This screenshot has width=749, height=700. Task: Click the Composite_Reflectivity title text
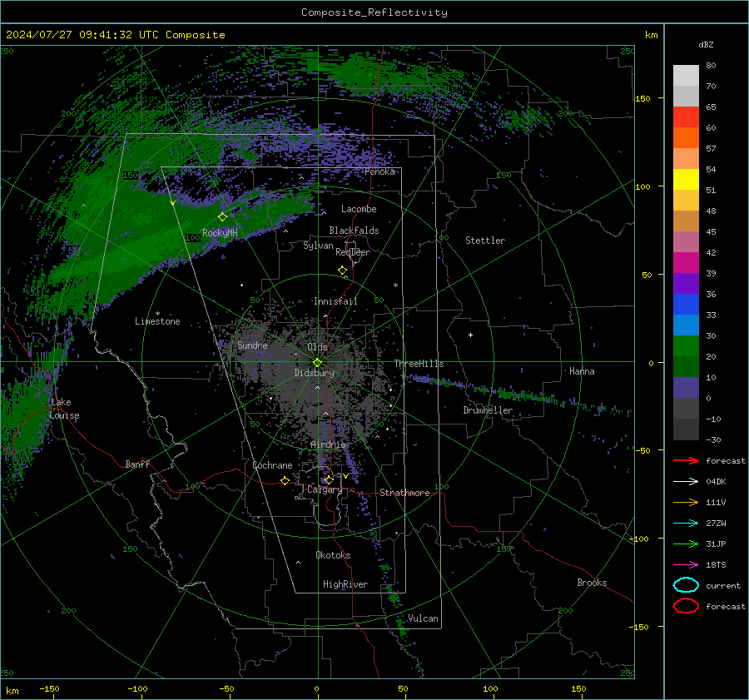pos(374,12)
